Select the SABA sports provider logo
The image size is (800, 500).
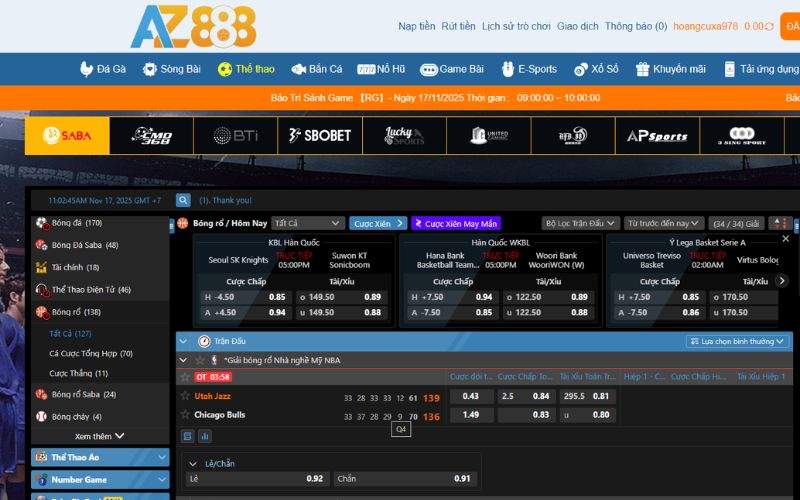[67, 135]
